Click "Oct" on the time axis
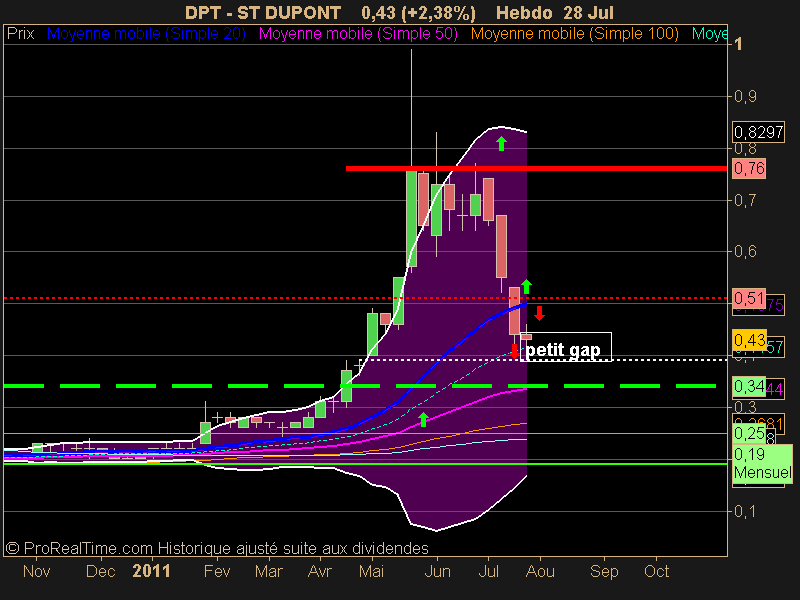Screen dimensions: 800x600 [656, 571]
